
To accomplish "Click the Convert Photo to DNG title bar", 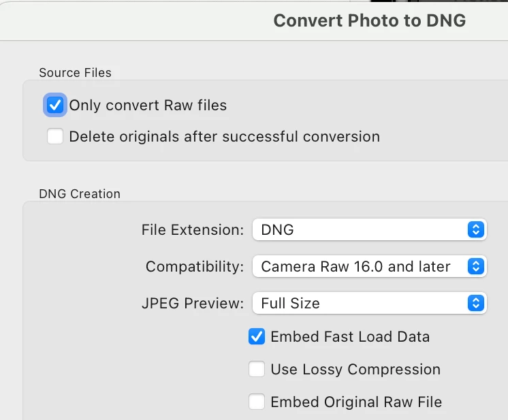I will (x=369, y=20).
